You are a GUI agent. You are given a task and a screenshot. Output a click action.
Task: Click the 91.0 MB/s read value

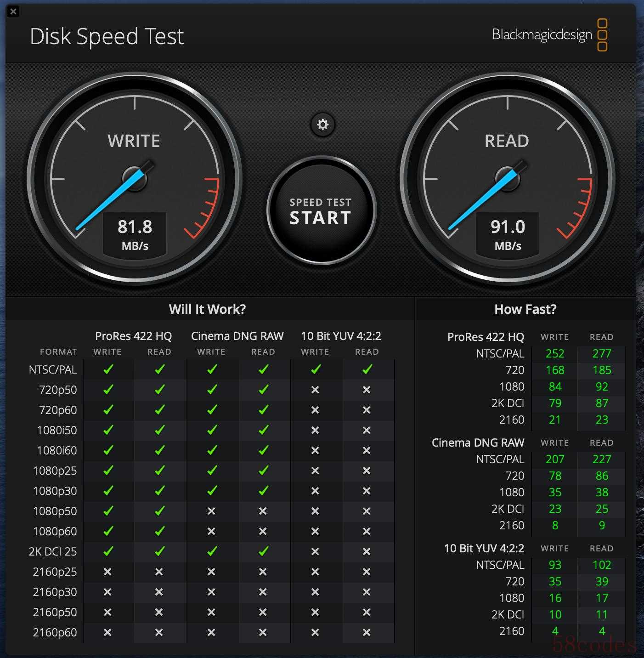pyautogui.click(x=508, y=233)
